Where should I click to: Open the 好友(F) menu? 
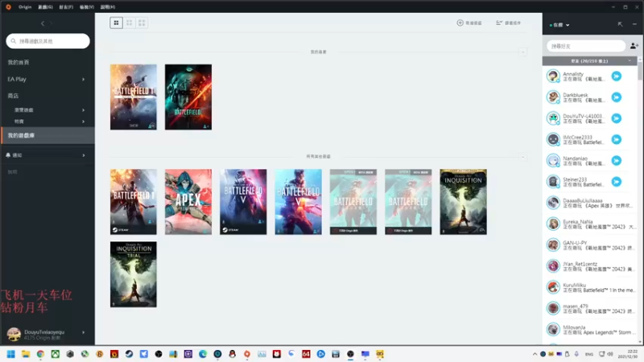[66, 7]
